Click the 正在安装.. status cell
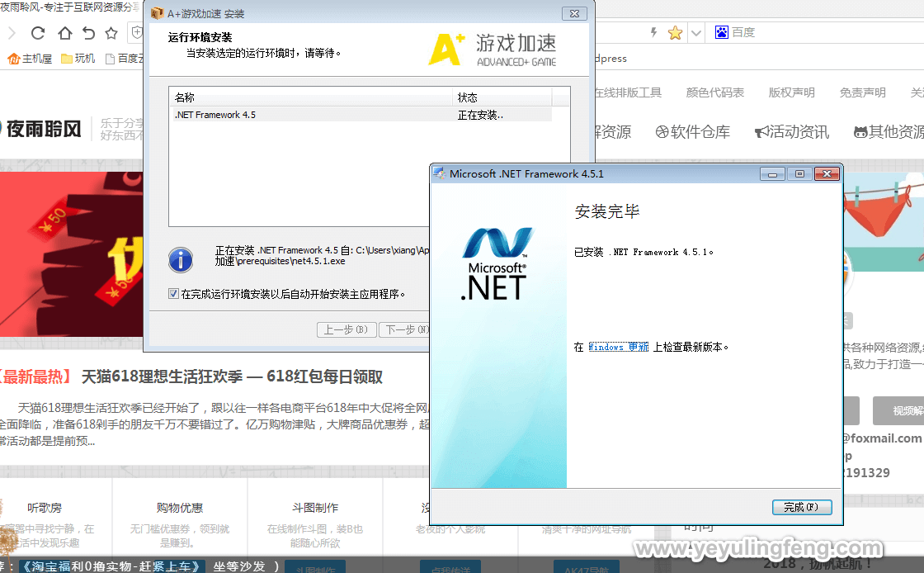This screenshot has width=924, height=573. pyautogui.click(x=480, y=115)
